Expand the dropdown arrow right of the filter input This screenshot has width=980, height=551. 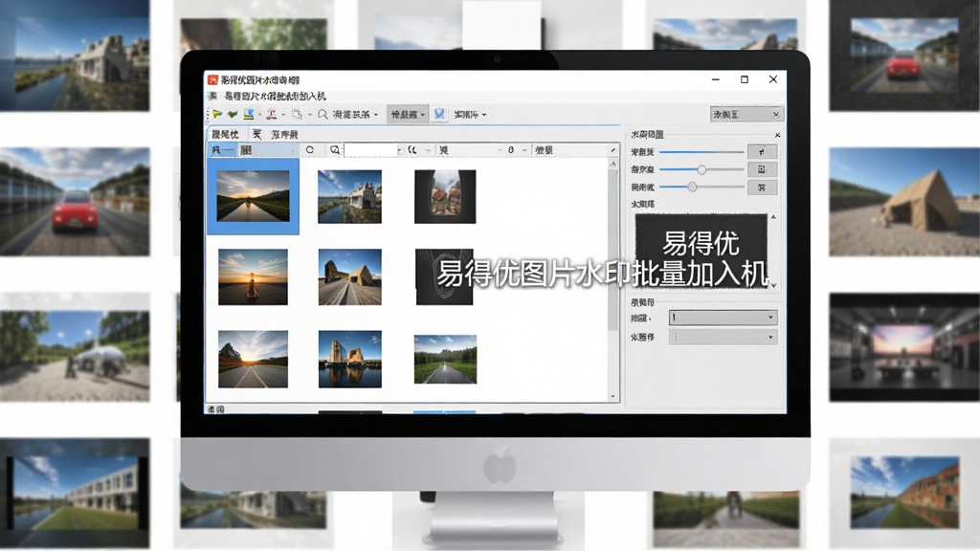pos(399,150)
